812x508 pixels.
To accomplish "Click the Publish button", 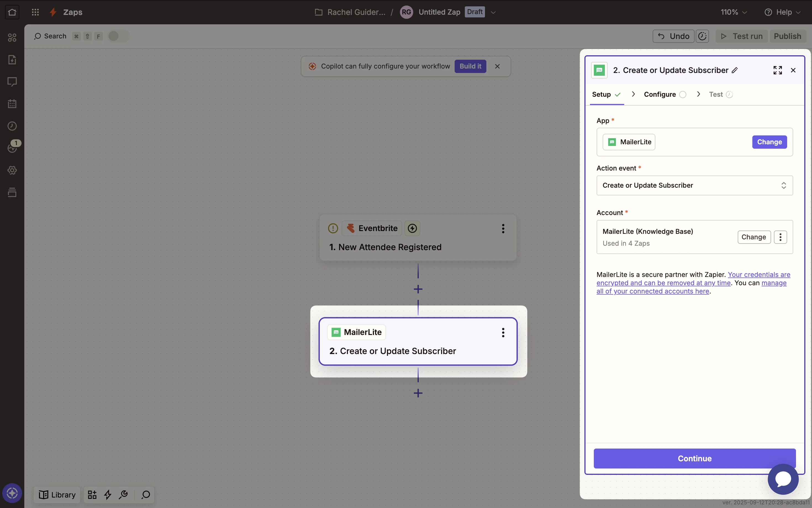I will click(787, 36).
